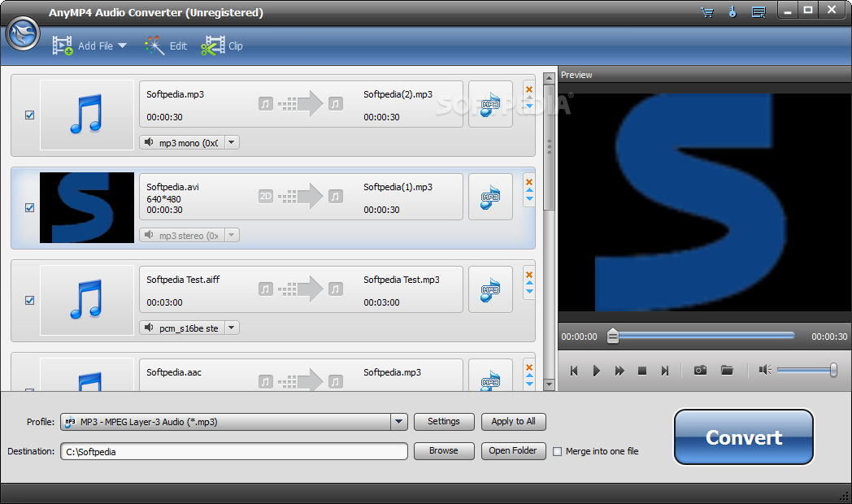Click the 2D source format icon
This screenshot has width=852, height=504.
pos(266,196)
